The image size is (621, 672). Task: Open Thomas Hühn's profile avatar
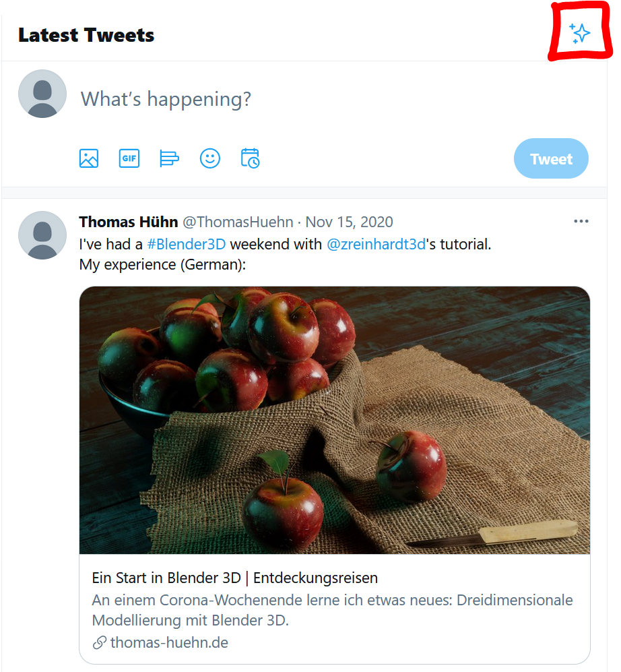coord(42,235)
